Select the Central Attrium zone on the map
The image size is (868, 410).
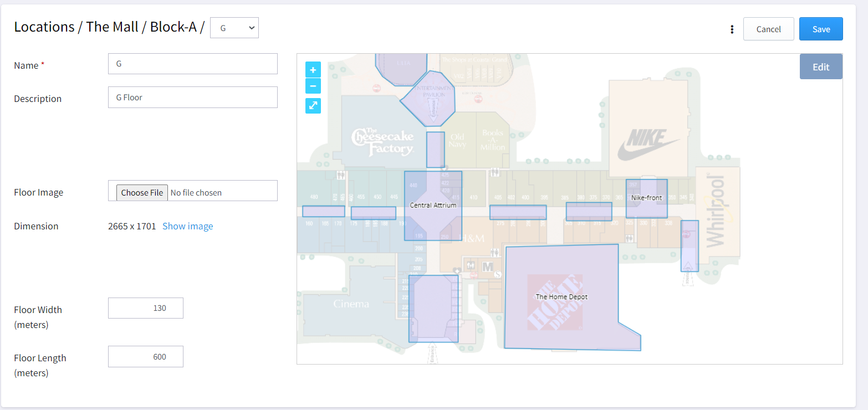(x=433, y=206)
